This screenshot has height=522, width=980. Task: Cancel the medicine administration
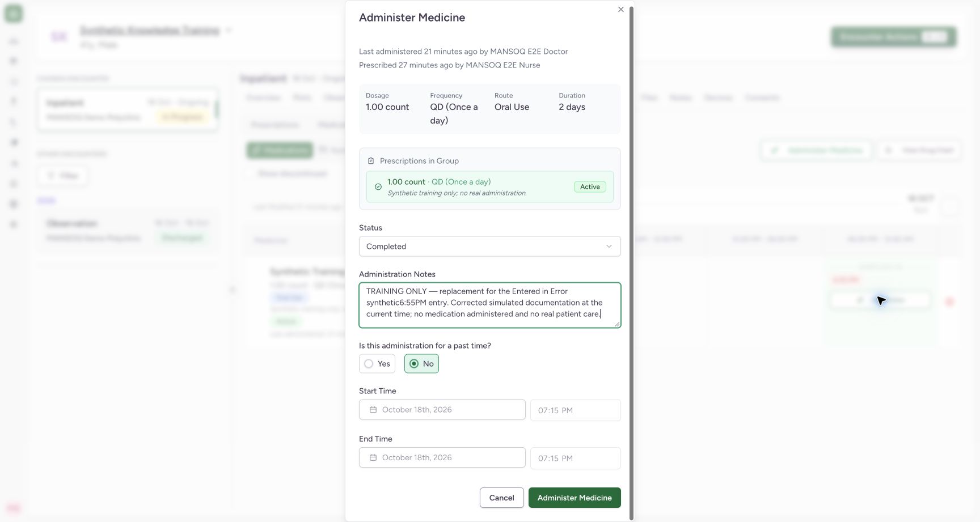point(502,498)
